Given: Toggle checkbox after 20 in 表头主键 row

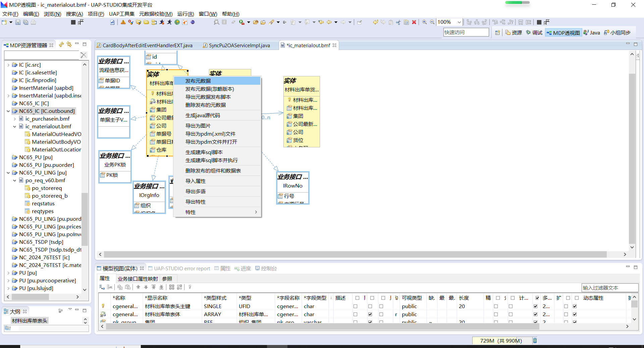Looking at the screenshot, I should click(x=496, y=306).
